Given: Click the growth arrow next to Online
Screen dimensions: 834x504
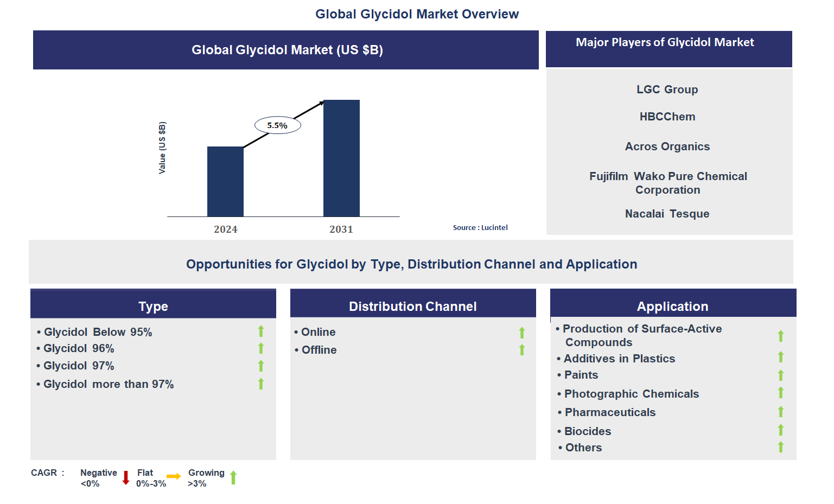Looking at the screenshot, I should tap(522, 333).
